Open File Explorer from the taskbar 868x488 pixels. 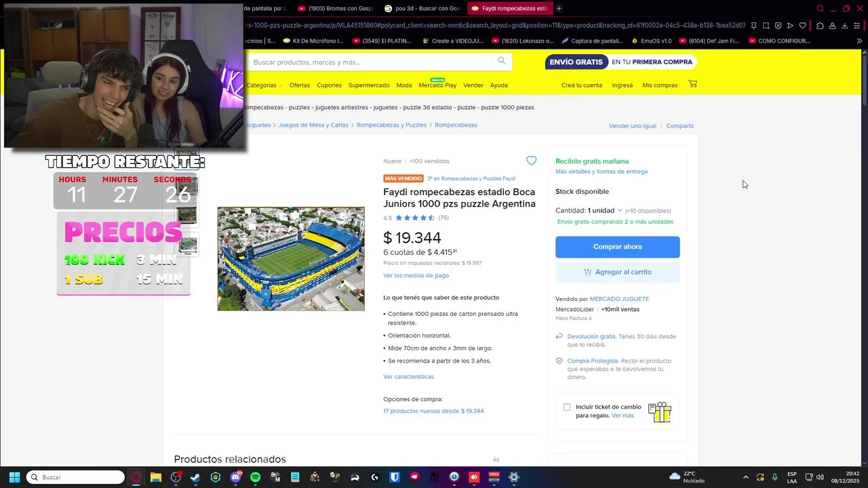point(155,477)
